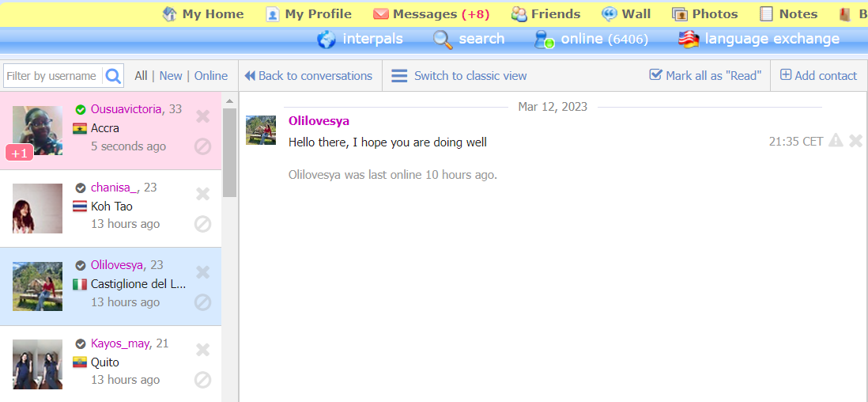Click the Back to conversations double-arrow icon
Screen dimensions: 868x402
pyautogui.click(x=250, y=75)
